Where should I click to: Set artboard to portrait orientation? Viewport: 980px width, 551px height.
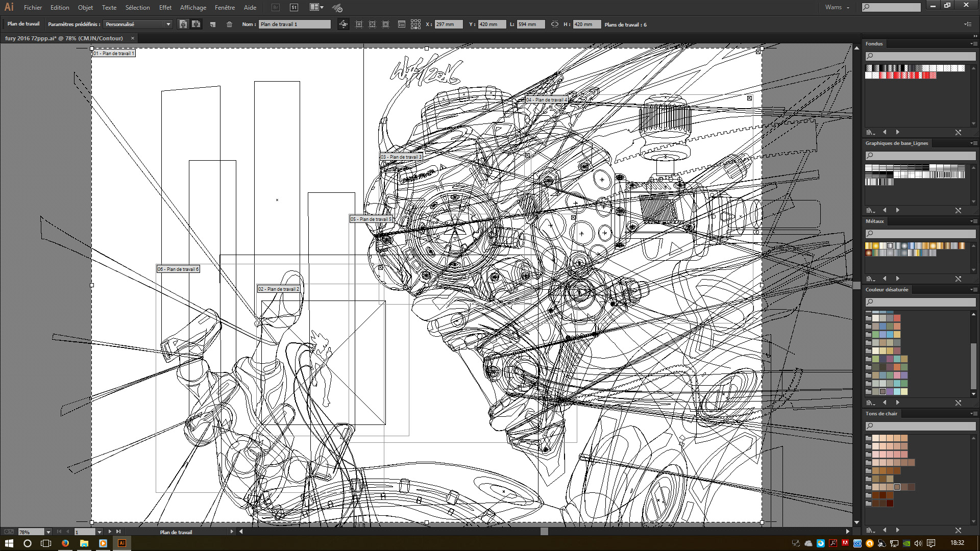pos(183,24)
